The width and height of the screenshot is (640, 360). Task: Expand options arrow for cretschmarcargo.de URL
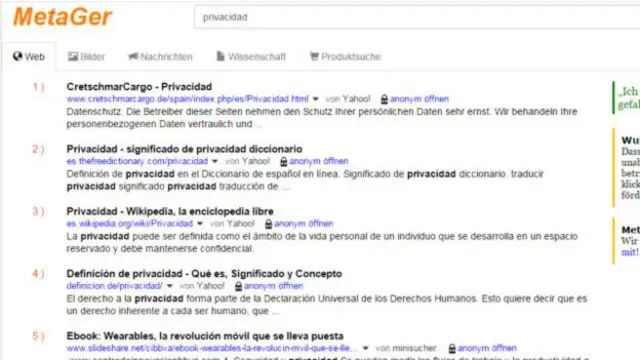316,99
